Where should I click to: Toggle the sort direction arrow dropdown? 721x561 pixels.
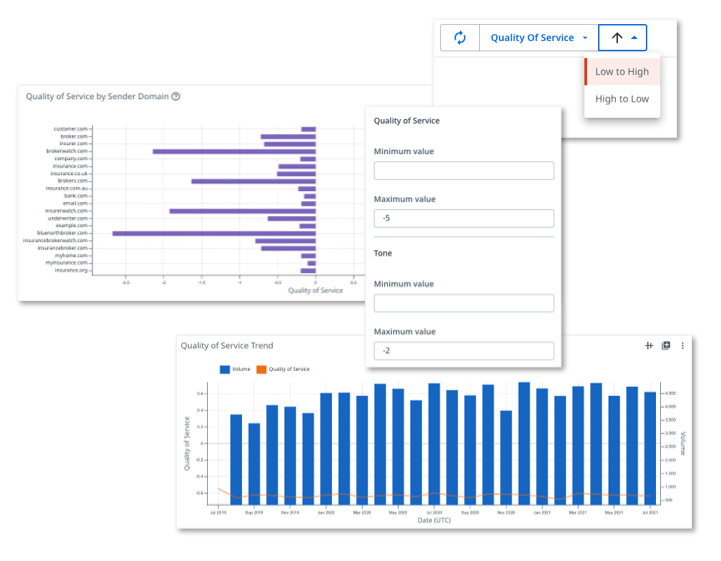coord(622,38)
